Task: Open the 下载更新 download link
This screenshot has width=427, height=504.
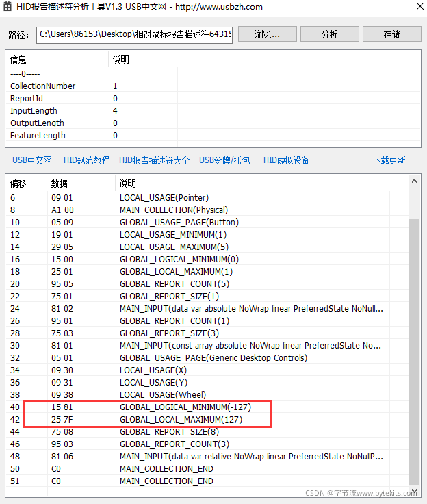Action: tap(389, 160)
